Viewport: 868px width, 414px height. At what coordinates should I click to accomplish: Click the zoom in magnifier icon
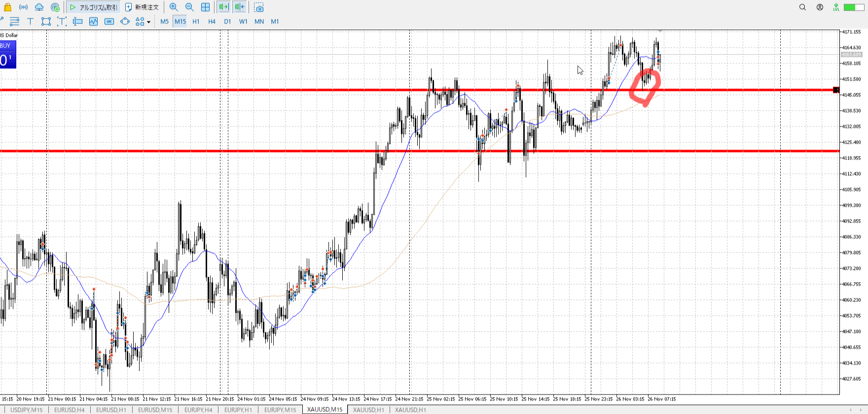pos(174,7)
